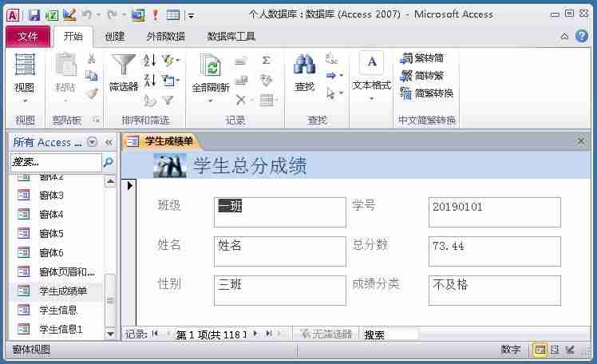
Task: Click the Cut scissors icon
Action: tap(91, 58)
